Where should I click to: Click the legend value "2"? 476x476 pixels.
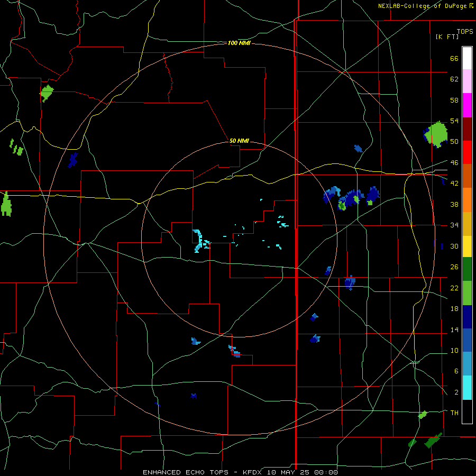456,392
